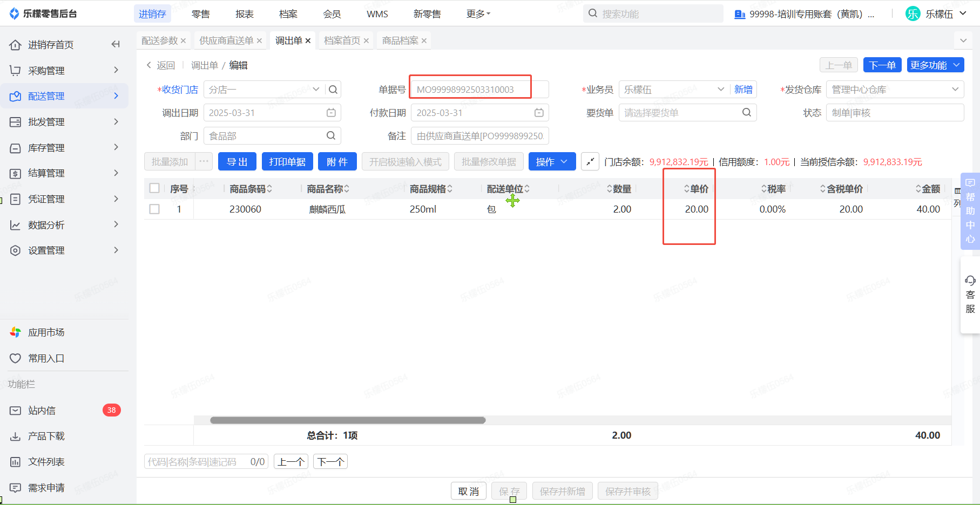Click the 导出 export button
The height and width of the screenshot is (505, 980).
click(237, 162)
